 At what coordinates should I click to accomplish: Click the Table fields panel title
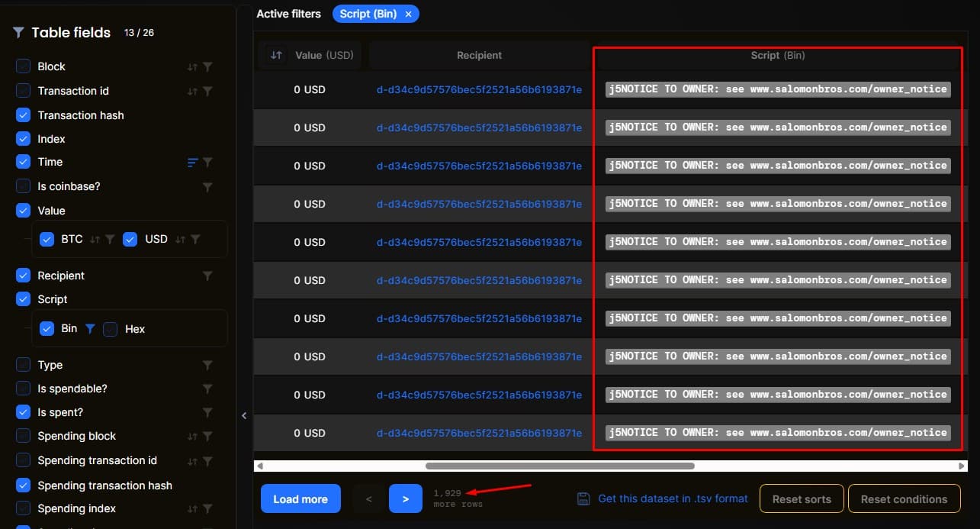(x=71, y=33)
